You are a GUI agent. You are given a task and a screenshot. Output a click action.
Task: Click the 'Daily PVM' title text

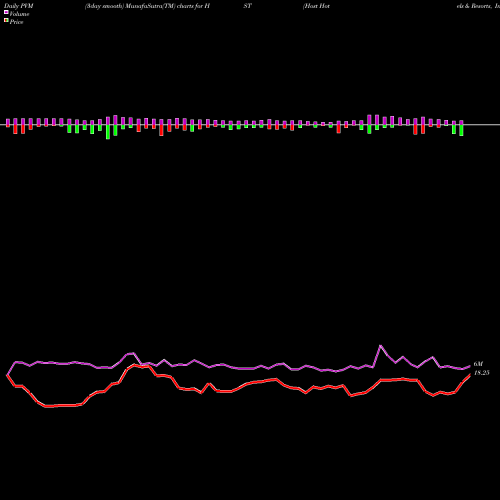pyautogui.click(x=19, y=6)
